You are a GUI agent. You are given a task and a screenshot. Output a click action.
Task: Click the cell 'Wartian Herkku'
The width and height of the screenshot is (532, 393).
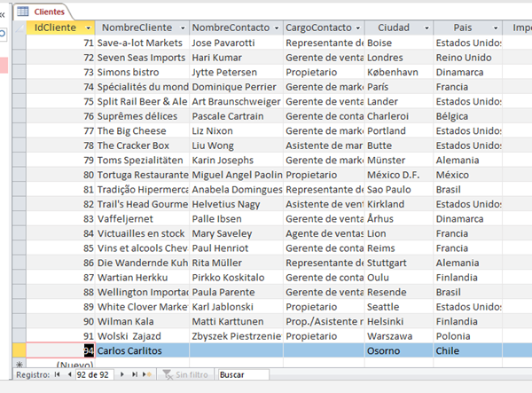[142, 278]
